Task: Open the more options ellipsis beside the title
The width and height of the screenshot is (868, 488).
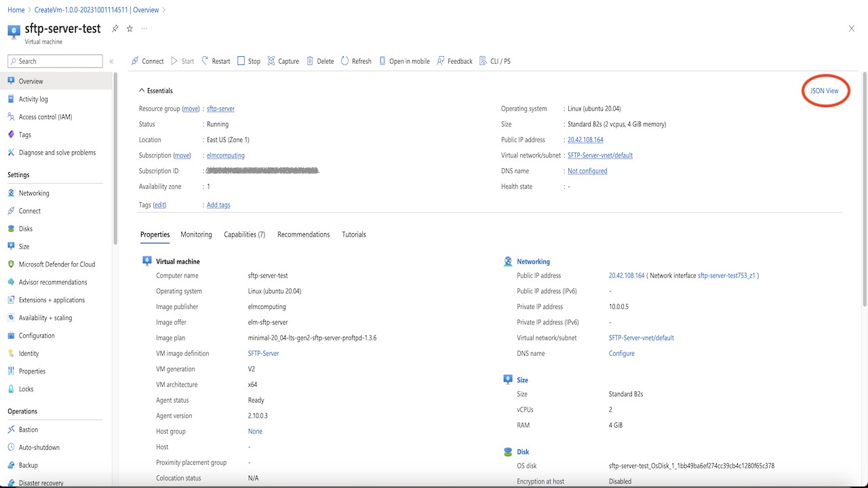Action: [x=144, y=28]
